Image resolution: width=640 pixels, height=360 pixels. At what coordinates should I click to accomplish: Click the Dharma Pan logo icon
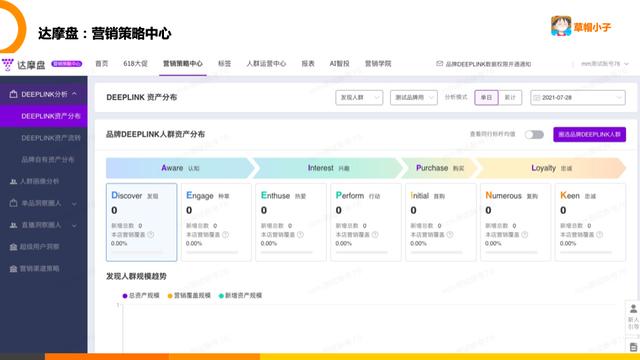pyautogui.click(x=8, y=64)
